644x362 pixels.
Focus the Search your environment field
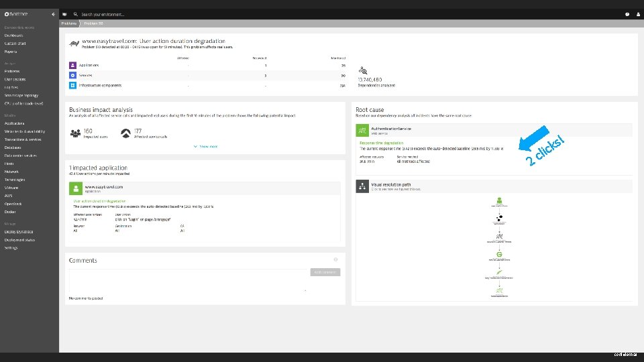point(103,14)
